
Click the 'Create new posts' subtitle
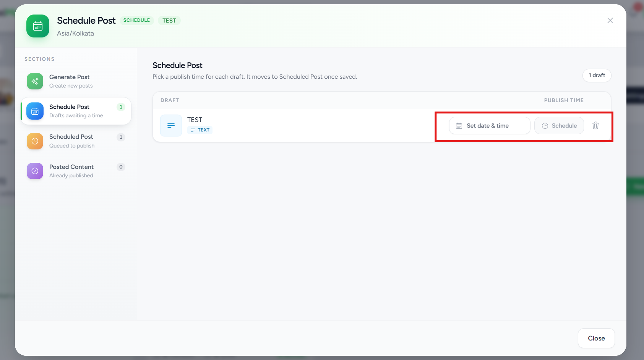[71, 86]
